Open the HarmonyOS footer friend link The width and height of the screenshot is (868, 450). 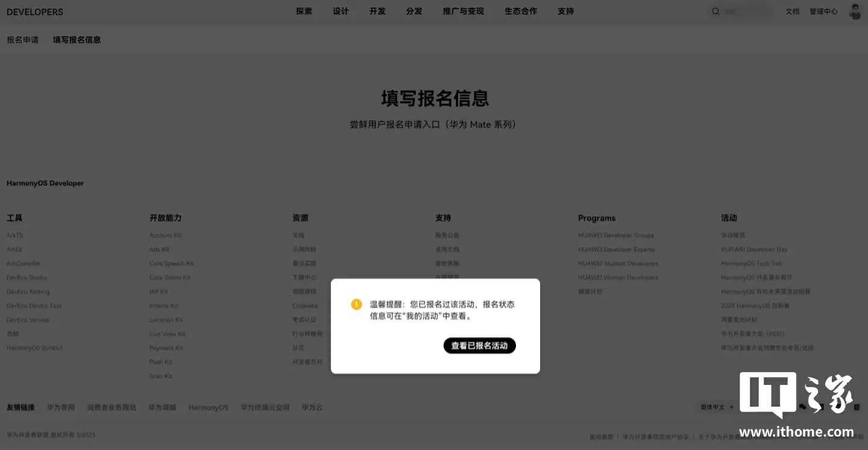208,407
